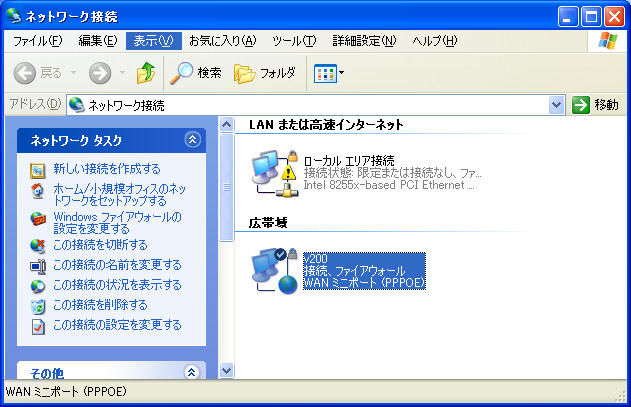Click the 新しい接続を作成する wizard icon

pyautogui.click(x=38, y=170)
